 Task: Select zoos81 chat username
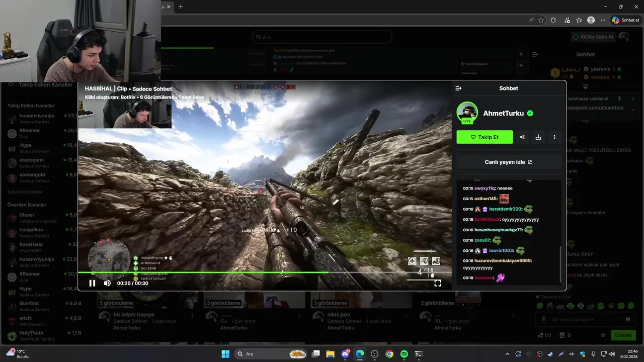(482, 240)
